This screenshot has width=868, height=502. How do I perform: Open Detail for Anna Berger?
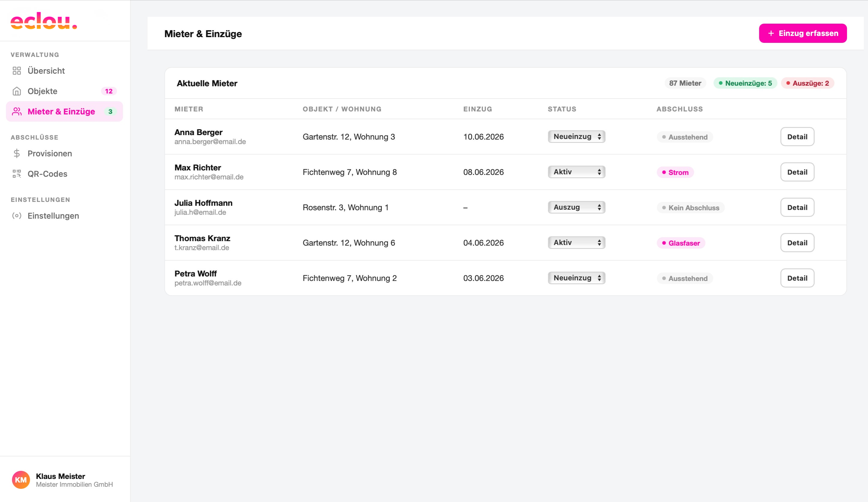[x=797, y=137]
